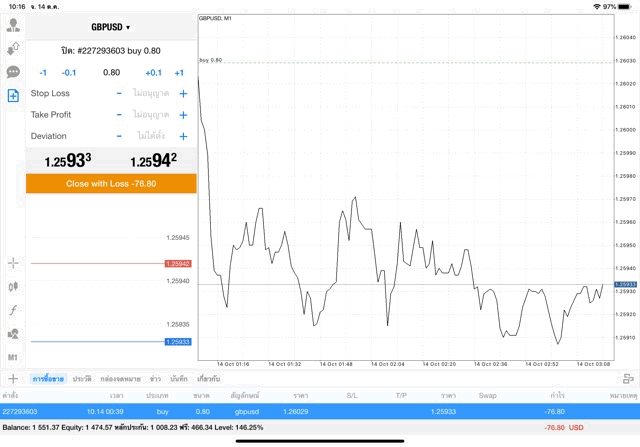Decrease Stop Loss with minus
640x447 pixels.
pos(119,93)
